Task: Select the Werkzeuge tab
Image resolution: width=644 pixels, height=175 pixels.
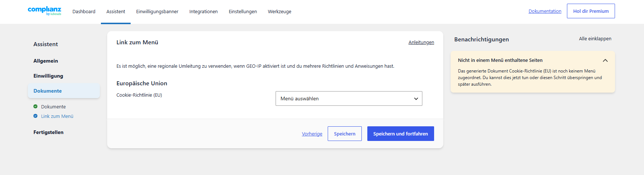Action: coord(279,12)
